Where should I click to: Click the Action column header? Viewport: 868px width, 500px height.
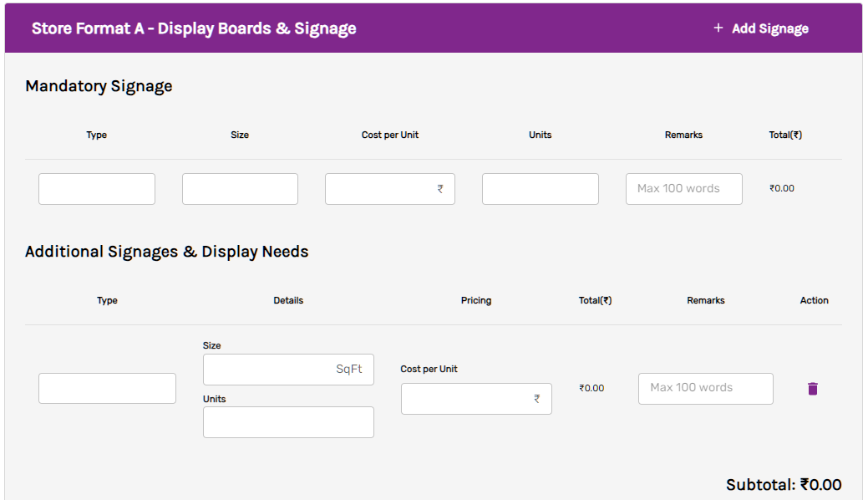[x=814, y=300]
